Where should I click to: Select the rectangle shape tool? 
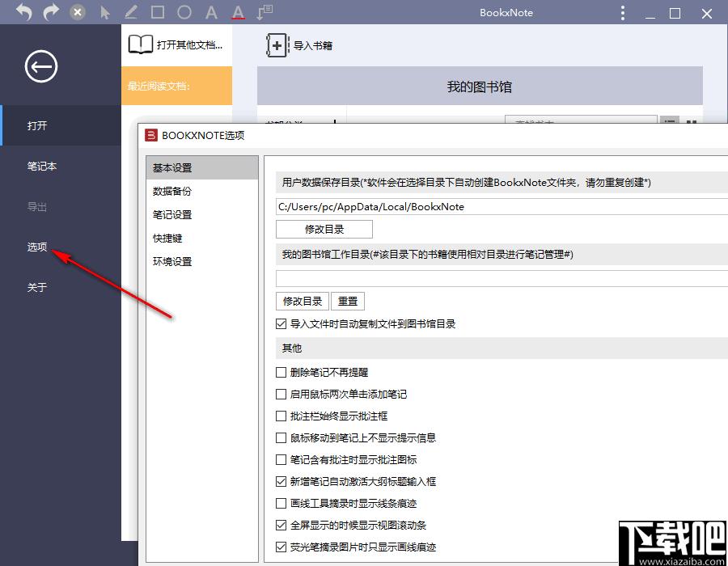pos(158,12)
